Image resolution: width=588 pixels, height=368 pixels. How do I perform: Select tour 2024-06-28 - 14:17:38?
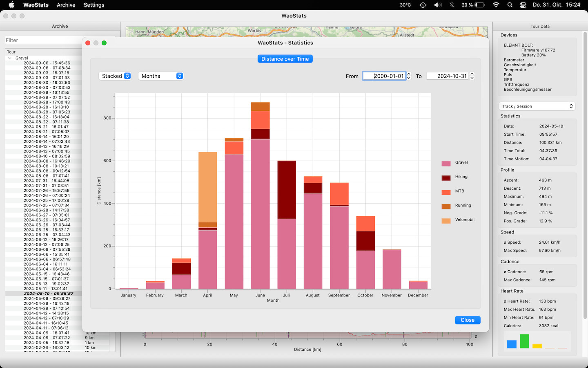47,210
